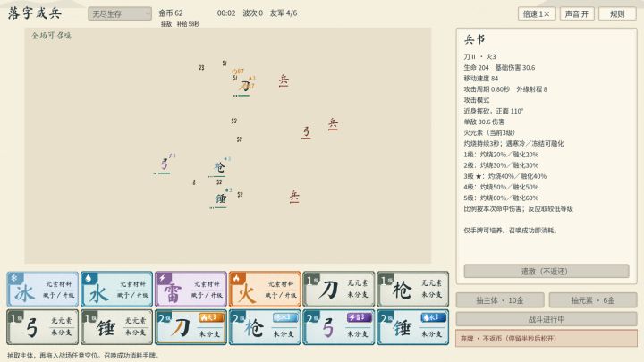Screen dimensions: 644x362
Task: Pick the level 1 枪 card without element
Action: pos(412,290)
